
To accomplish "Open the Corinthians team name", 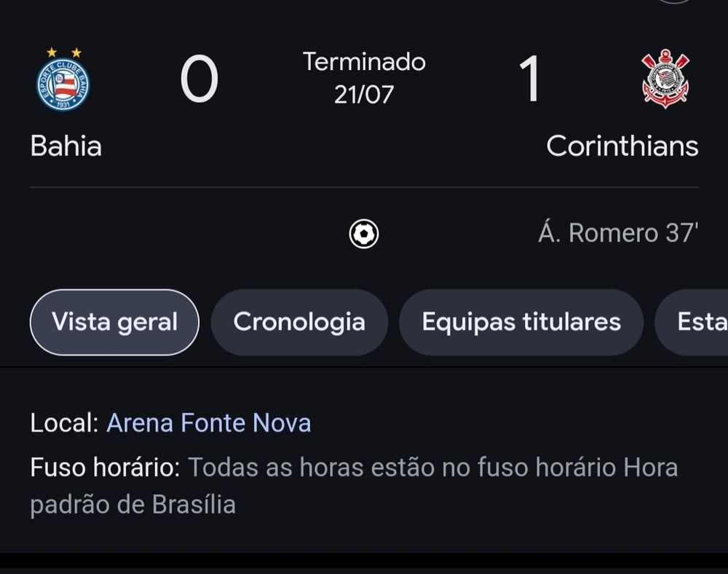I will 622,146.
